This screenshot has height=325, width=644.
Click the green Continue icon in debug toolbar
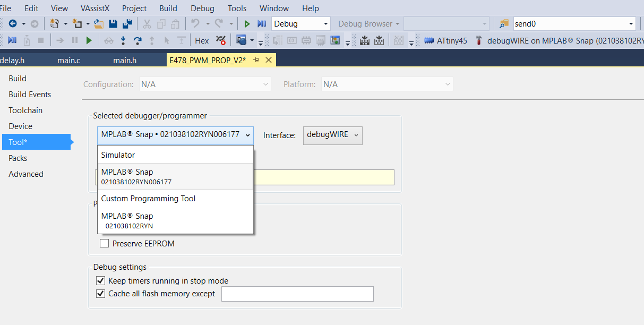coord(89,40)
